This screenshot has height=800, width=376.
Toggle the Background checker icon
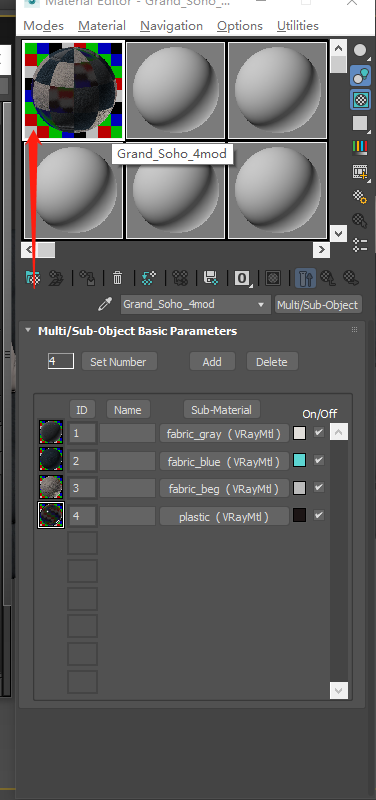(x=360, y=99)
